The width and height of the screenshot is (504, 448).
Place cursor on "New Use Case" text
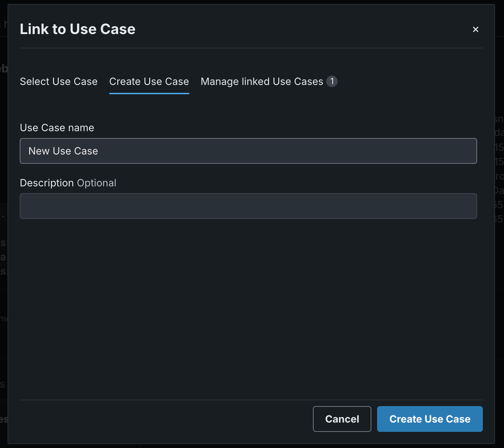(x=63, y=151)
